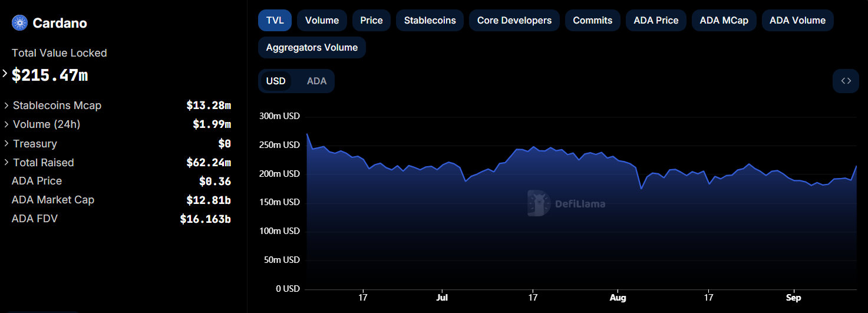Image resolution: width=868 pixels, height=313 pixels.
Task: Click the $0.36 ADA price value
Action: [x=215, y=182]
